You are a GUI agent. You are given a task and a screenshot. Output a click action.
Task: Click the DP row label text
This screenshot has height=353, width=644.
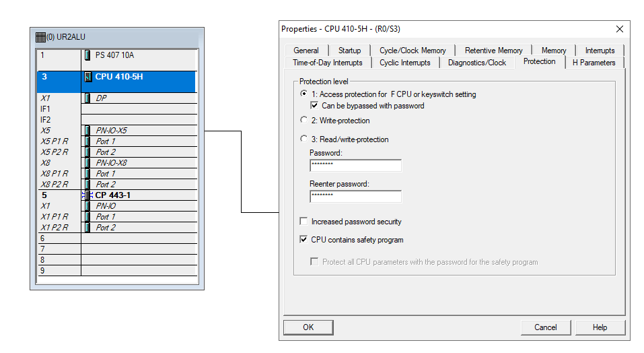pyautogui.click(x=101, y=98)
